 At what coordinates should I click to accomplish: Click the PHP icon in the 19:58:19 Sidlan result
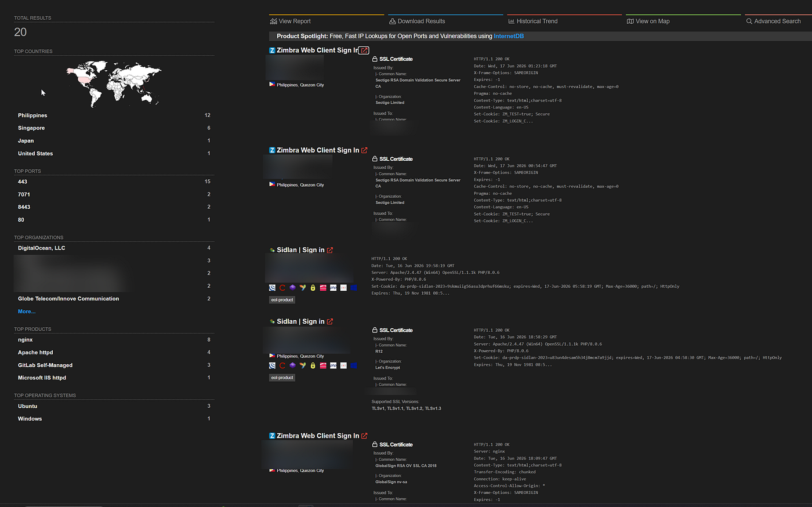pos(333,288)
